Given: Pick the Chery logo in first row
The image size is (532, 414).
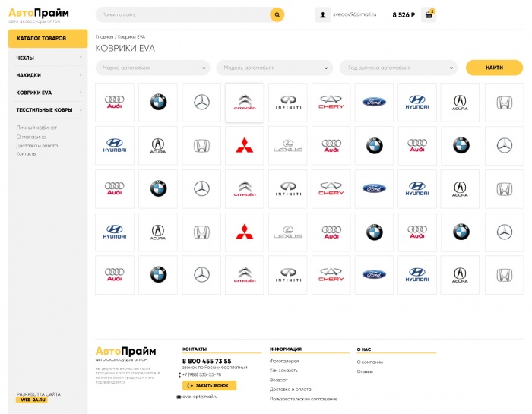Looking at the screenshot, I should tap(331, 103).
